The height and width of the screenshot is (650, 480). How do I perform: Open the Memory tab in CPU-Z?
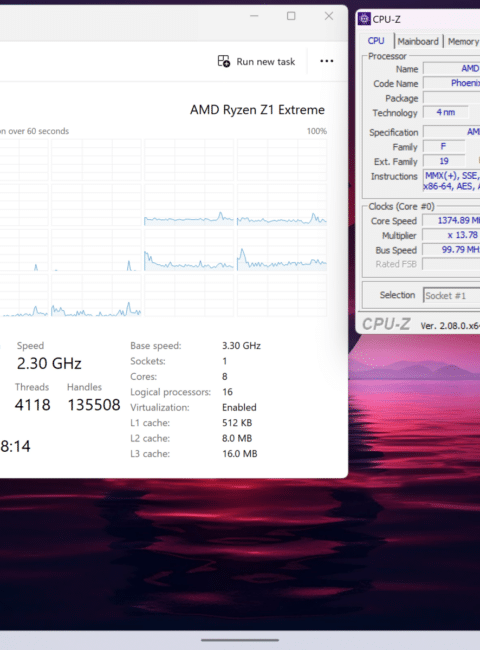463,41
